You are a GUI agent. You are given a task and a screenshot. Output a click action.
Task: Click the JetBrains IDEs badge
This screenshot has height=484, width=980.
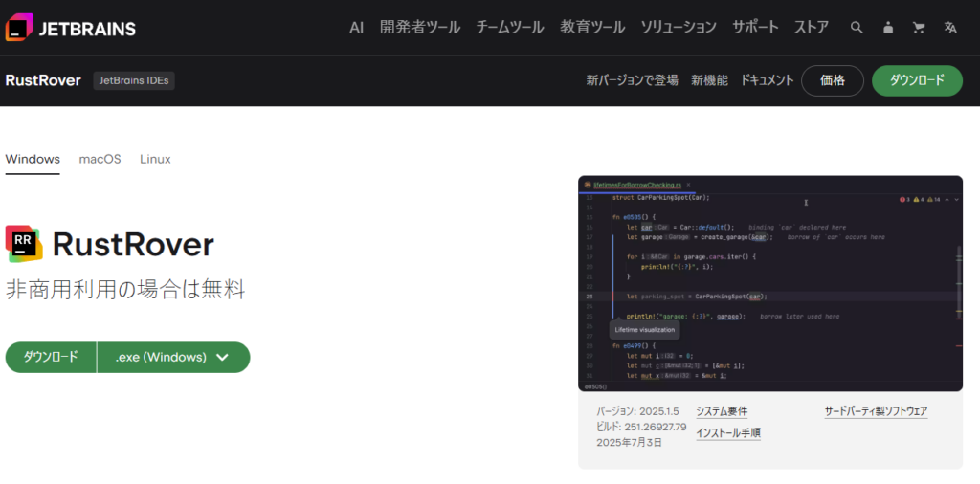134,80
